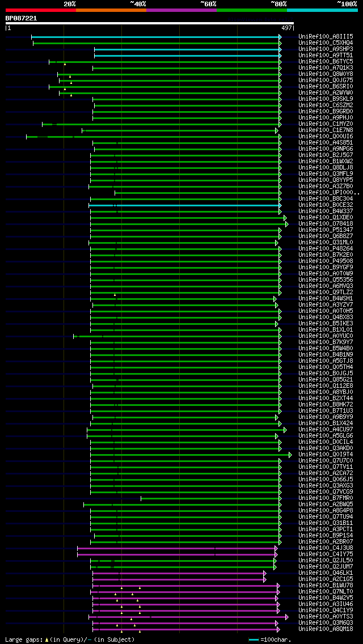Viewport: 363px width, 644px height.
Task: Click the cyan alignment bar for UniRef100_A8III5
Action: pos(156,37)
